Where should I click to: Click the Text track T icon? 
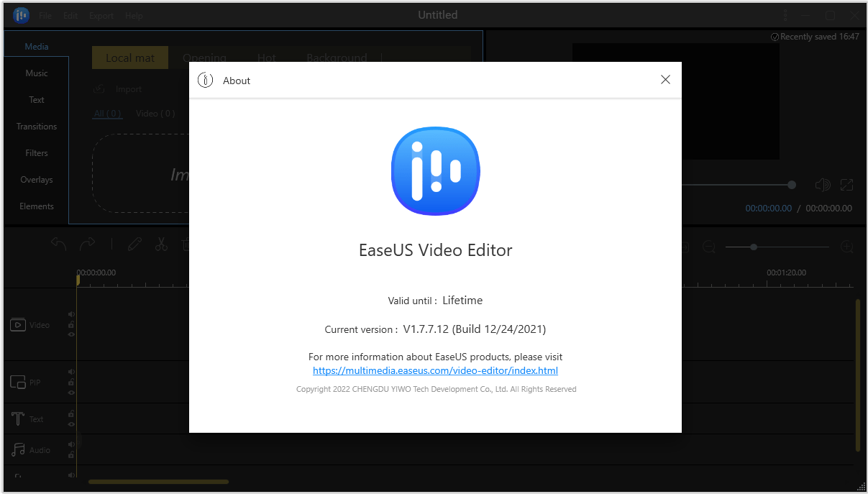(x=18, y=418)
